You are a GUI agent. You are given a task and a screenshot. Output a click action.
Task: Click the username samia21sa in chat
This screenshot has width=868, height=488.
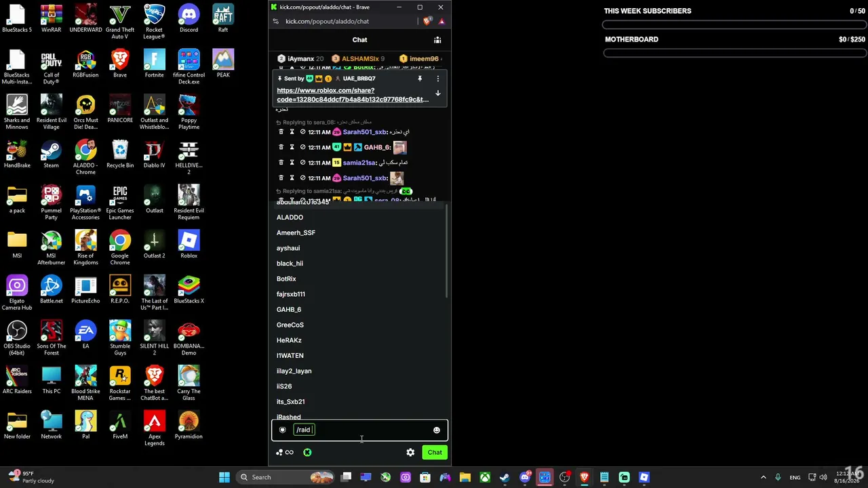(359, 163)
